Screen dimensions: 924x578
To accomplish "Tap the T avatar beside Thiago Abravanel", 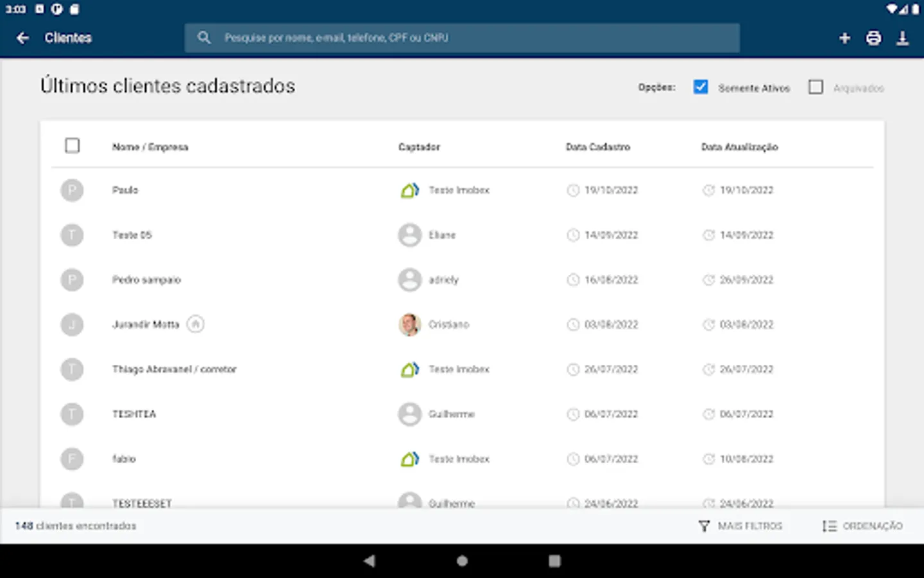I will [x=72, y=369].
